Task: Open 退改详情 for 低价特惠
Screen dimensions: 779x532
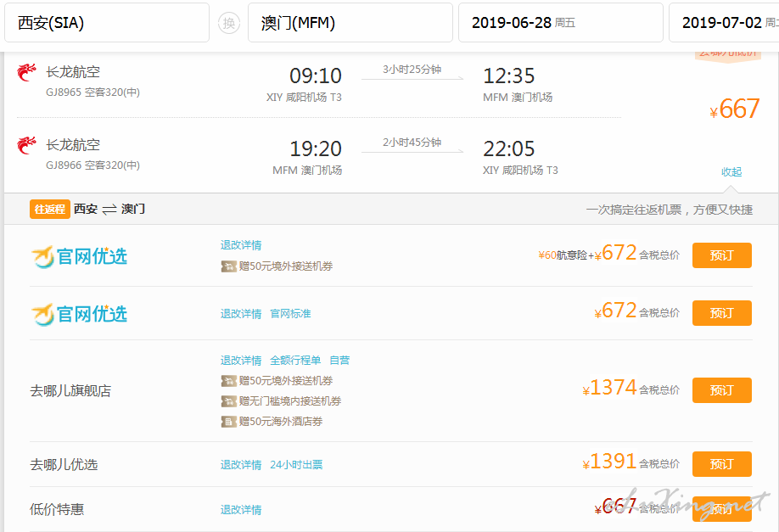Action: [x=241, y=510]
